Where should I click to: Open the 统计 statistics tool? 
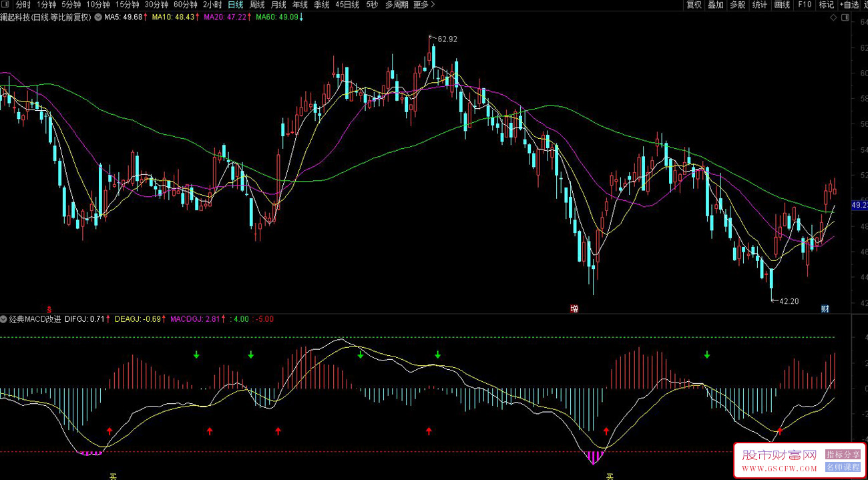pyautogui.click(x=760, y=5)
